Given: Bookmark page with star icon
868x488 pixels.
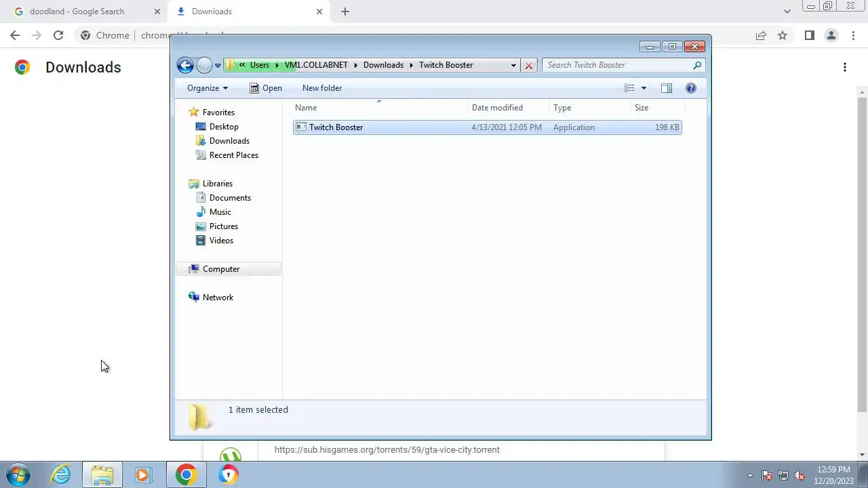Looking at the screenshot, I should pyautogui.click(x=783, y=35).
